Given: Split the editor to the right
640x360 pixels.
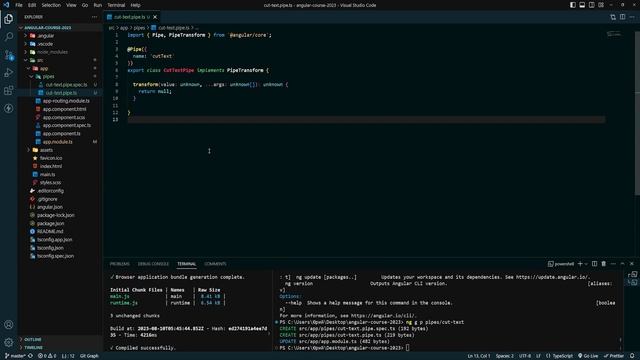Looking at the screenshot, I should point(622,17).
